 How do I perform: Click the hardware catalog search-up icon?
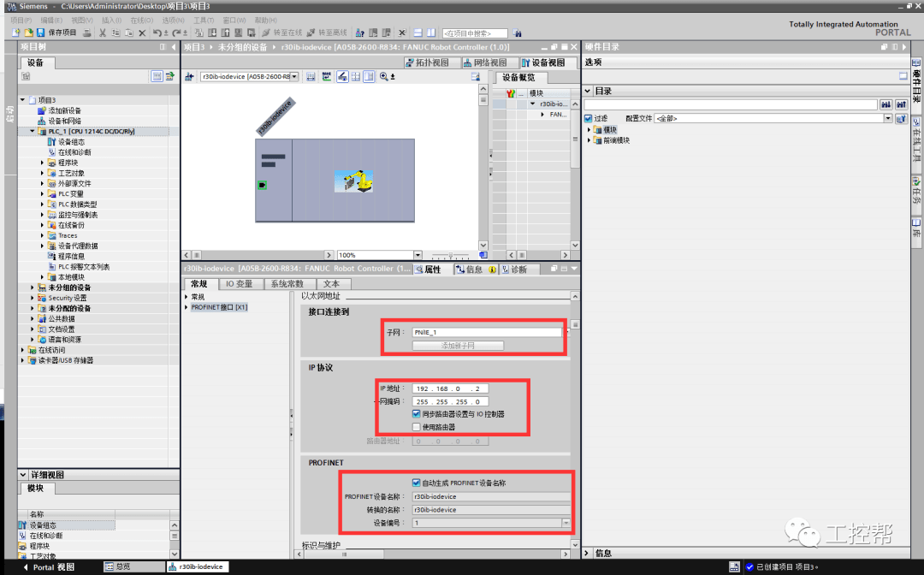coord(901,104)
